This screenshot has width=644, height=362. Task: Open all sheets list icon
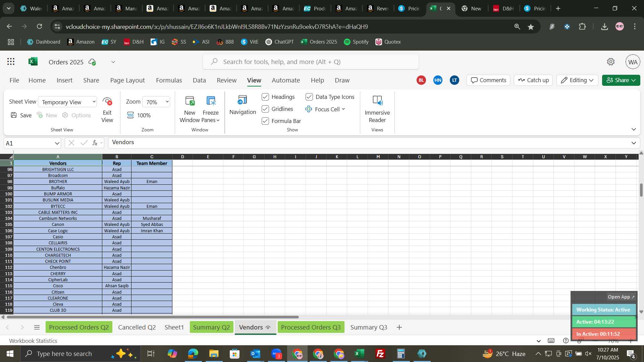pyautogui.click(x=37, y=327)
